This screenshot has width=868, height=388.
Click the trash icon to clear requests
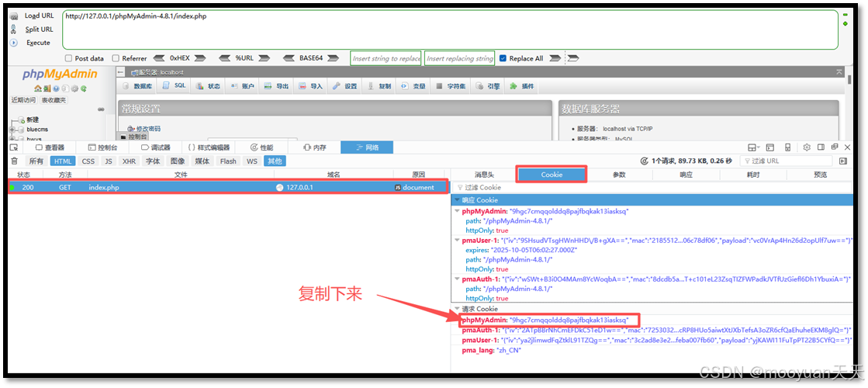[x=15, y=161]
